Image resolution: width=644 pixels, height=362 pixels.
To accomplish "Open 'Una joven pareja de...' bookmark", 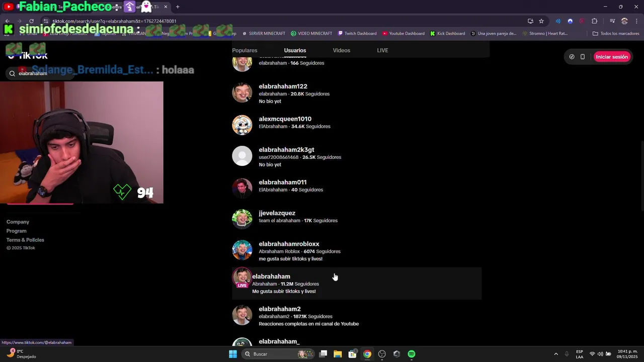I will tap(493, 34).
